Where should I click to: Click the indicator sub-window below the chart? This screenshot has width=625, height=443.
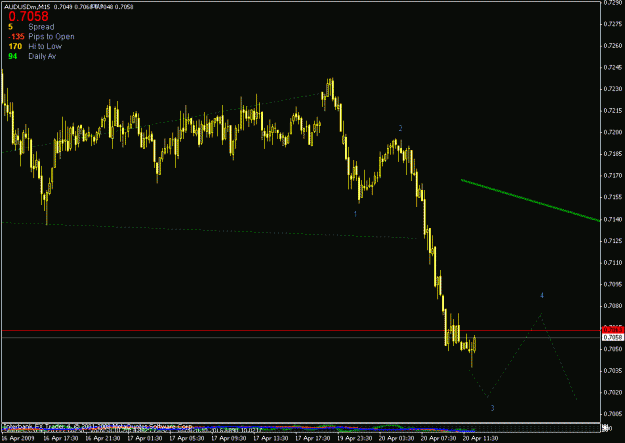coord(301,428)
